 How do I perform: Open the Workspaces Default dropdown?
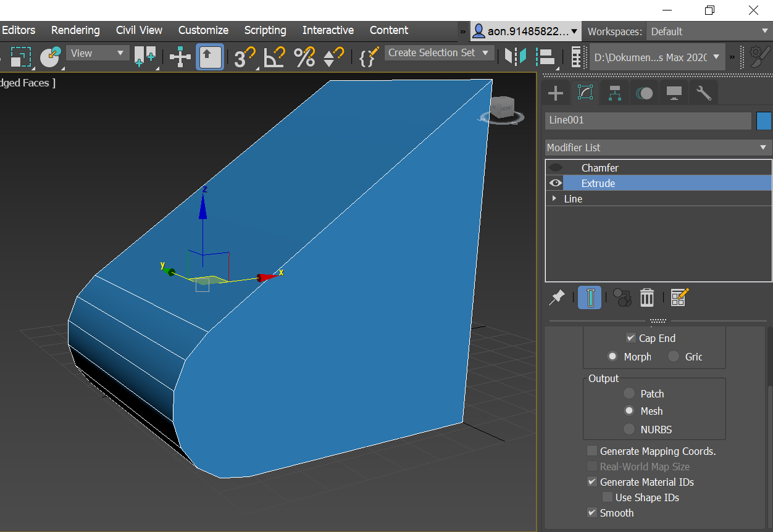(709, 31)
